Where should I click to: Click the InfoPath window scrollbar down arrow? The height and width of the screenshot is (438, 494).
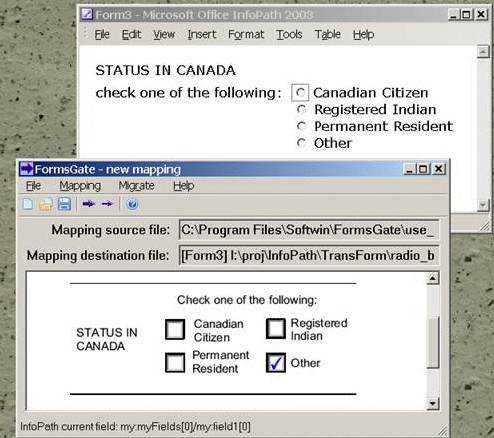[483, 204]
